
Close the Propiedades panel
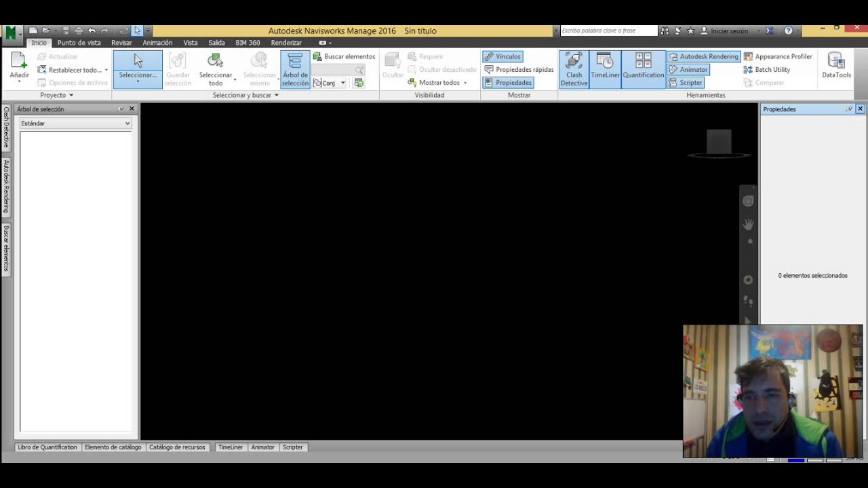click(x=860, y=108)
